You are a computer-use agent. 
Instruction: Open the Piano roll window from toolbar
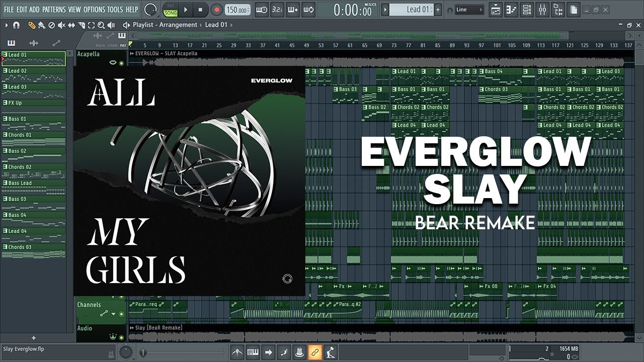[x=512, y=10]
